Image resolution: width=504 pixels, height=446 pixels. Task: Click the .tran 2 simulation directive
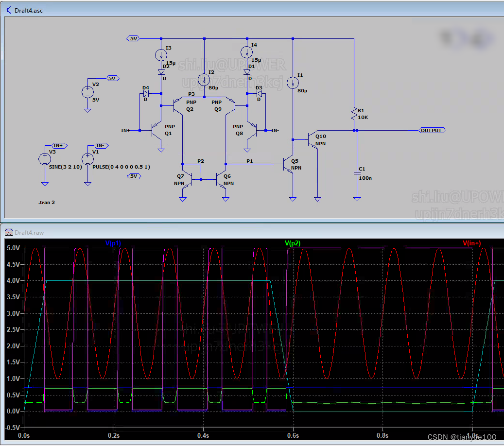pyautogui.click(x=46, y=202)
